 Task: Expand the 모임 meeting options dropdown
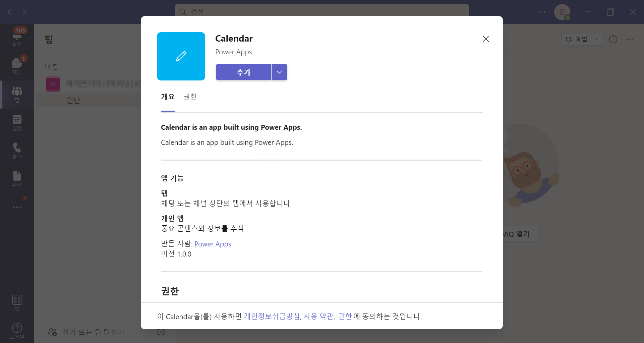[x=597, y=39]
